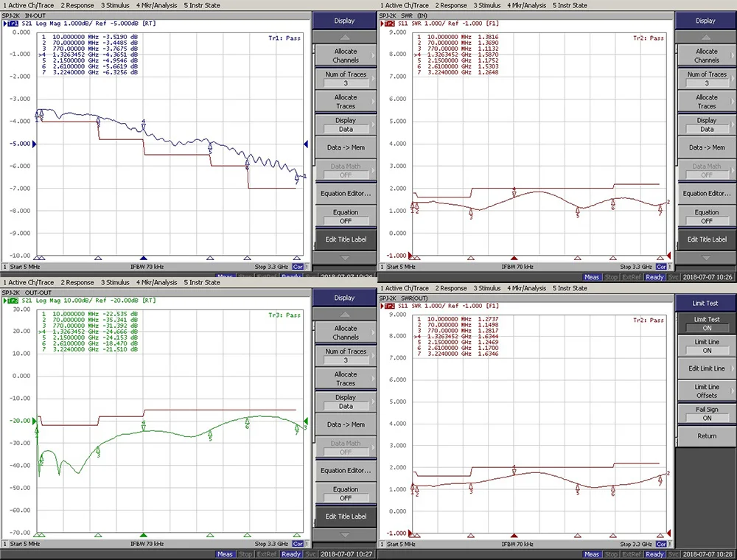
Task: Click softkey menu down arrow in top-left window
Action: 345,258
